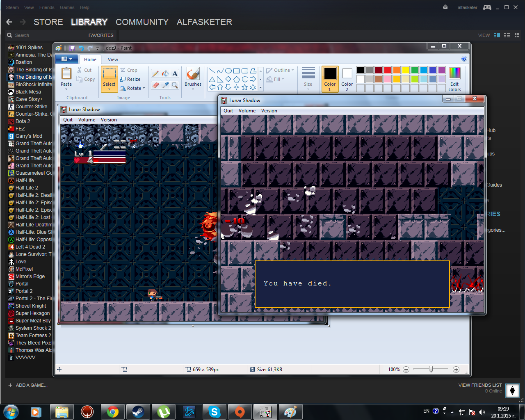Expand the Brushes dropdown
Viewport: 525px width, 420px height.
[193, 89]
